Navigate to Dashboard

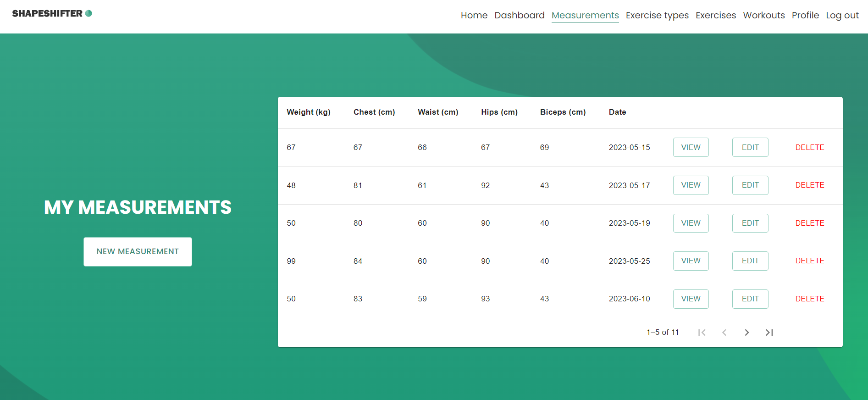(x=520, y=15)
